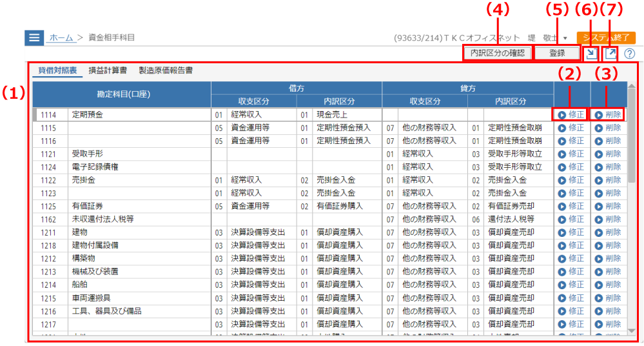Click 修正 for row 1217

[571, 325]
